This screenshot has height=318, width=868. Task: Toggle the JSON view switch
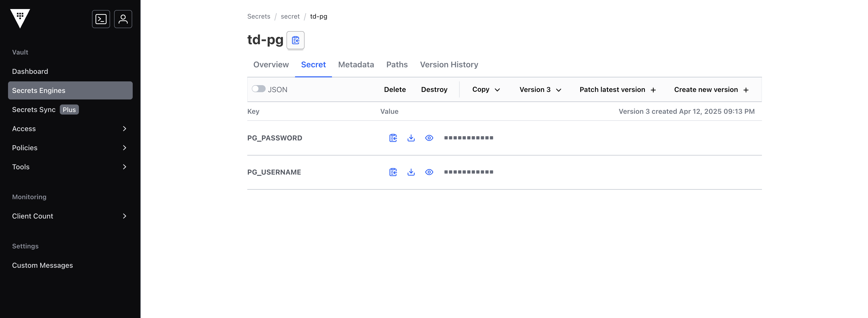(258, 89)
